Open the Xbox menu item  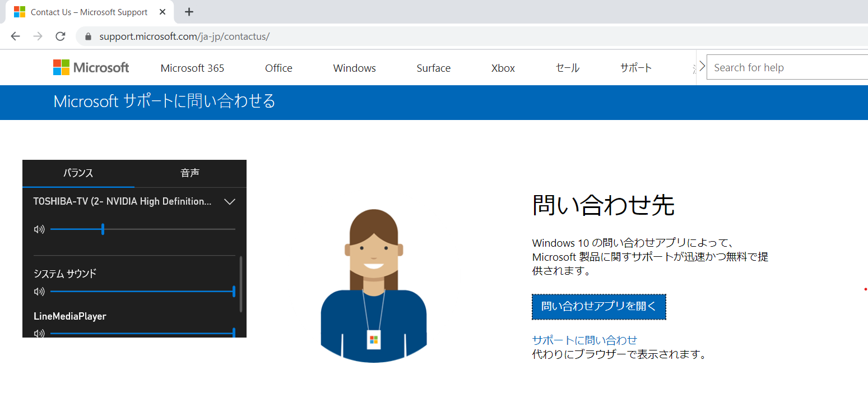[x=503, y=68]
